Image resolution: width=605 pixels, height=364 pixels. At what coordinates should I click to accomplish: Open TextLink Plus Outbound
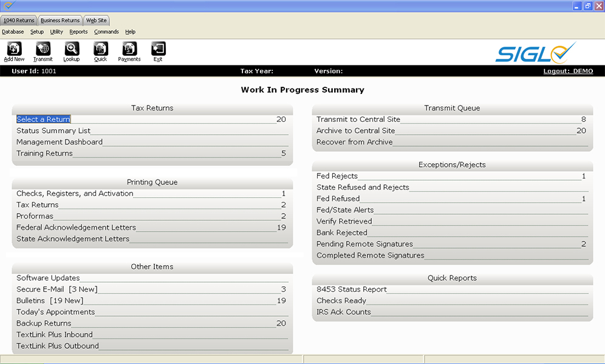58,346
